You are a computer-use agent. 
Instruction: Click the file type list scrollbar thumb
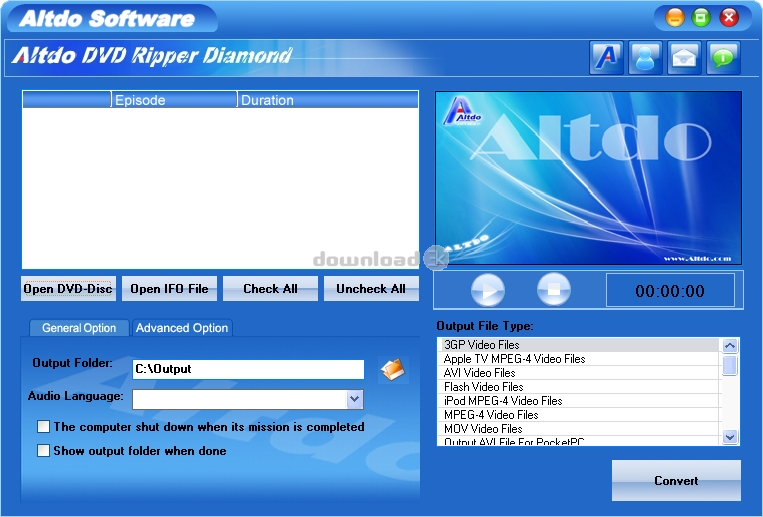pyautogui.click(x=729, y=365)
